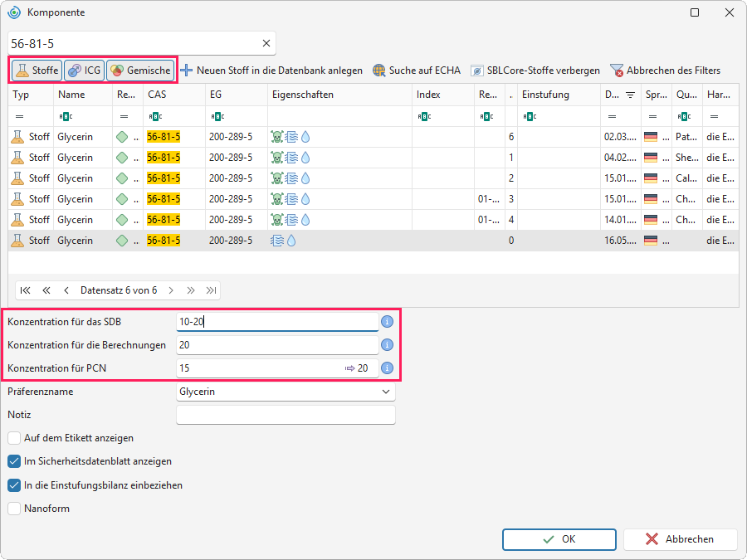Uncheck In die Einstufungsbilanz einbeziehen
Viewport: 747px width, 560px height.
pyautogui.click(x=14, y=485)
